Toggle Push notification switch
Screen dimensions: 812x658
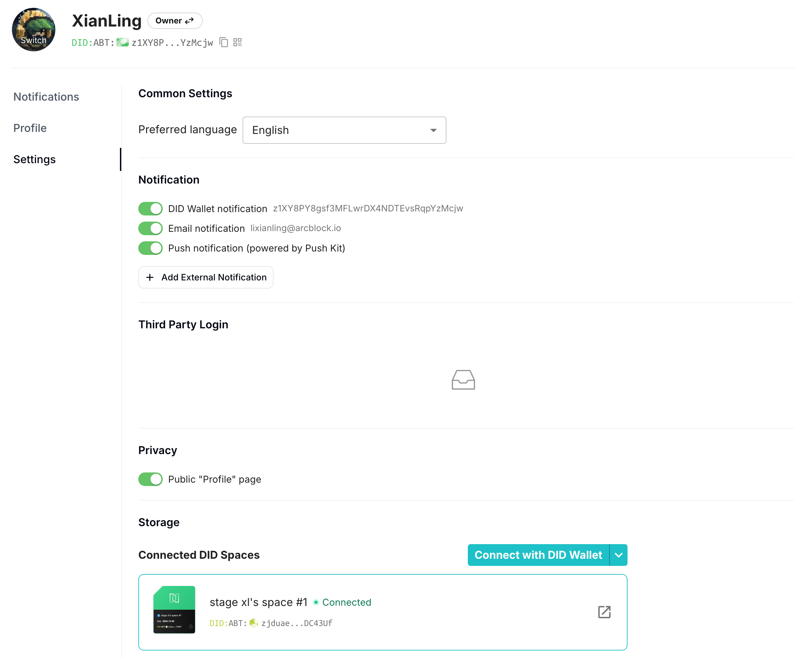pos(151,248)
